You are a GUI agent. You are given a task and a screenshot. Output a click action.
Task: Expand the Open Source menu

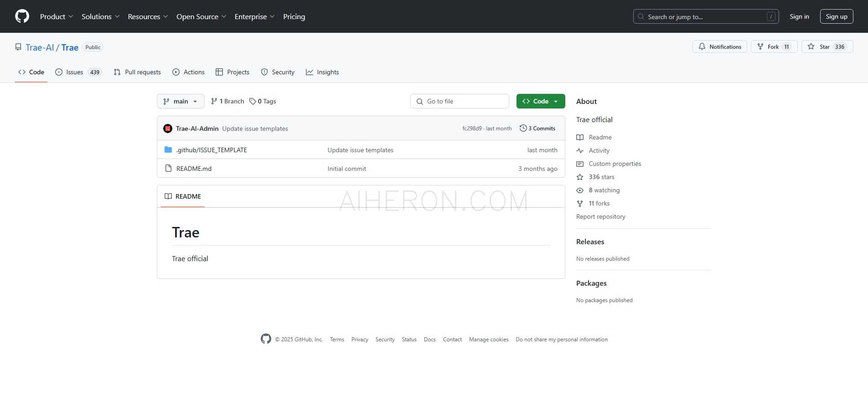pyautogui.click(x=201, y=16)
